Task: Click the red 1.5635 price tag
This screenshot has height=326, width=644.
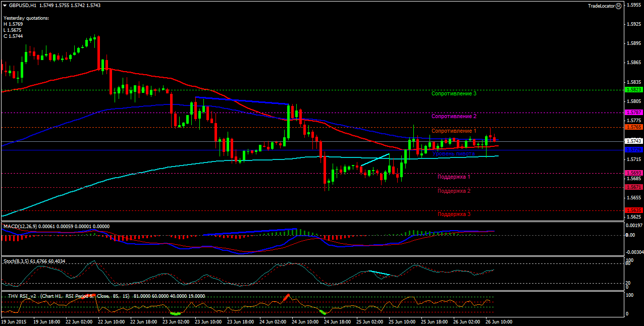Action: [633, 210]
